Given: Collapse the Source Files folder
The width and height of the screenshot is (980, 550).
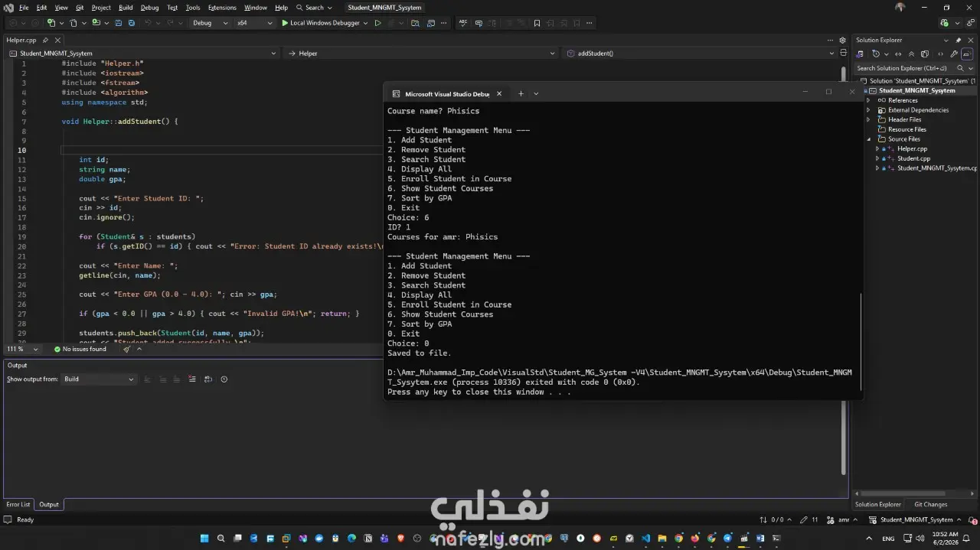Looking at the screenshot, I should tap(868, 139).
